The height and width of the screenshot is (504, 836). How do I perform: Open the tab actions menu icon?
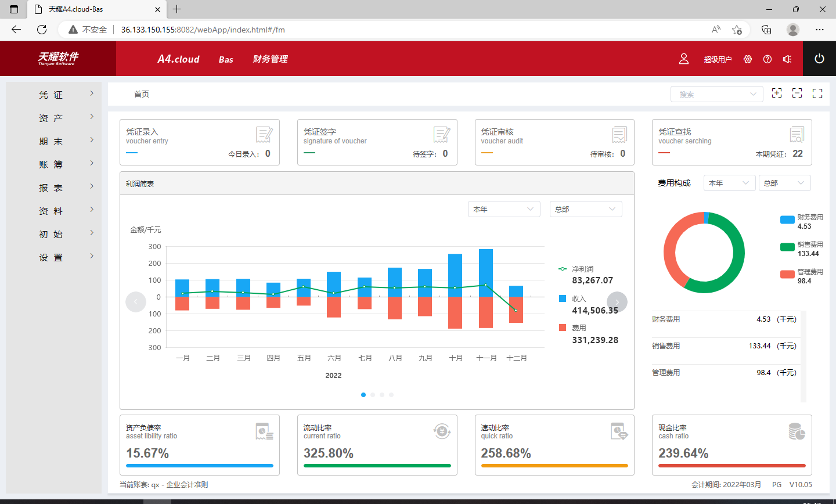[14, 9]
